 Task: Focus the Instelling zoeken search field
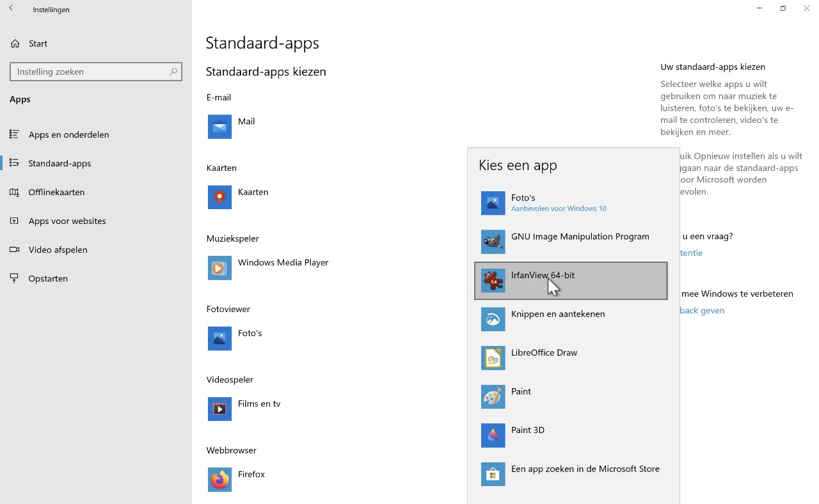96,72
